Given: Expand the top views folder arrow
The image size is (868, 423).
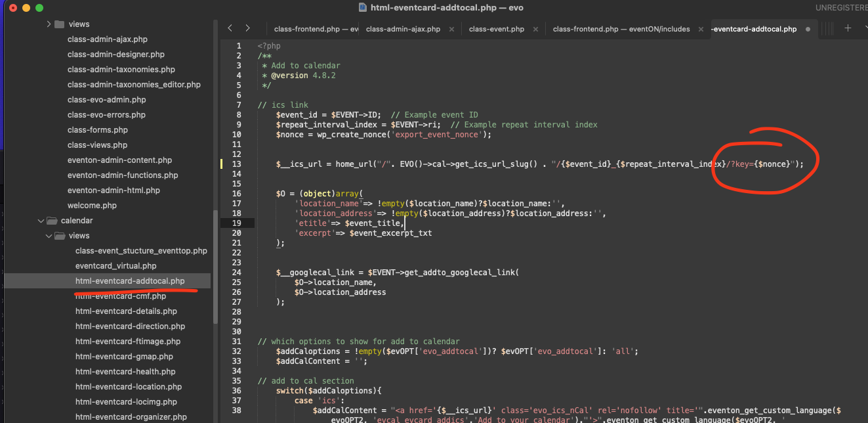Looking at the screenshot, I should [49, 24].
